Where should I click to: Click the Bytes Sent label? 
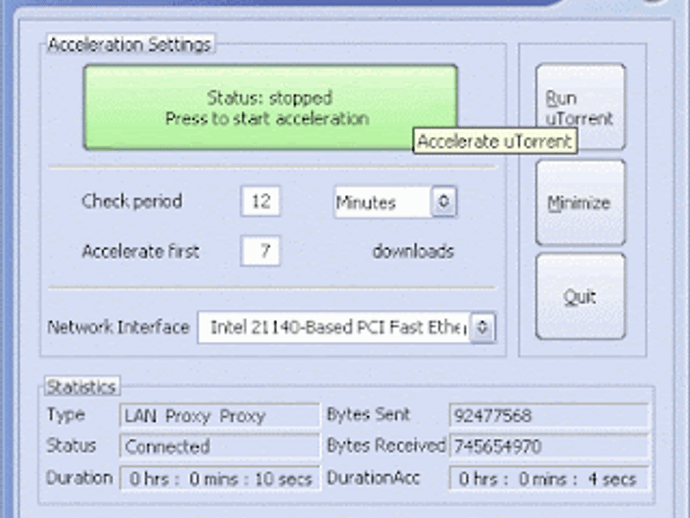tap(368, 415)
